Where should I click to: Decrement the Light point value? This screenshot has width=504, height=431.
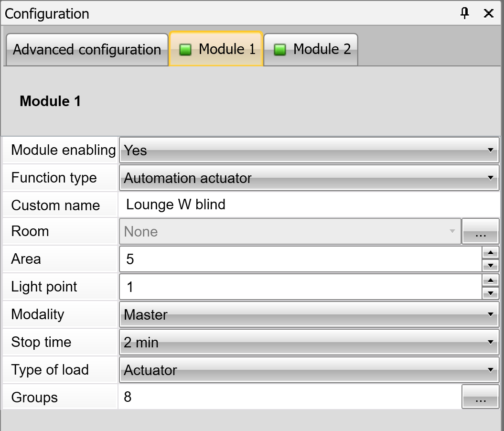(491, 293)
